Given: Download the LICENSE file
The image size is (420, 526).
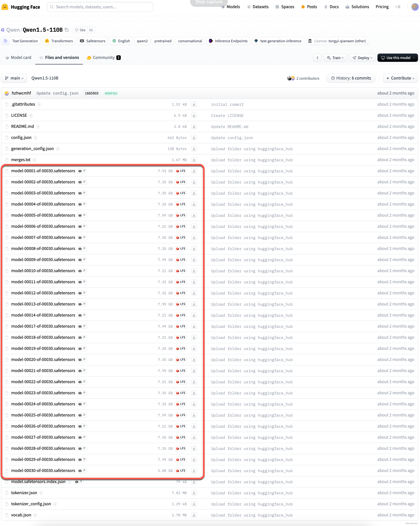Looking at the screenshot, I should (x=194, y=115).
